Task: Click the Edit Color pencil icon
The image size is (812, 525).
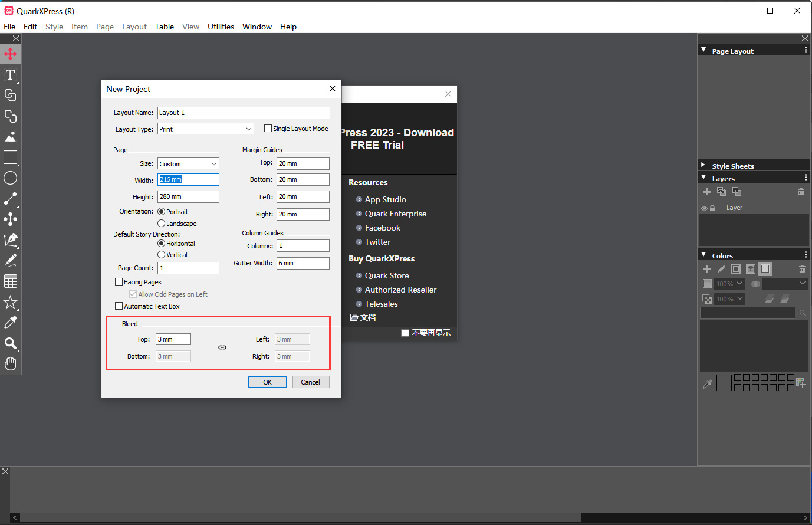Action: 721,269
